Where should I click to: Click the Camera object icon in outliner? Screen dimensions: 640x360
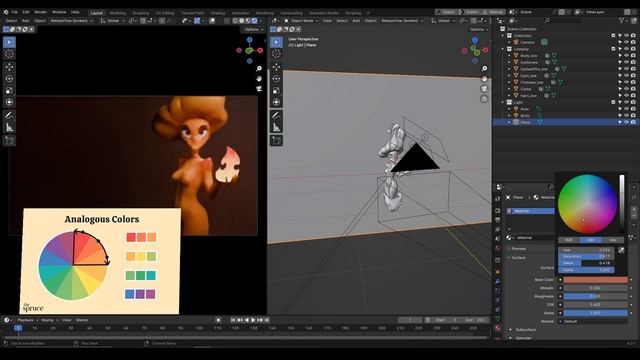coord(516,42)
